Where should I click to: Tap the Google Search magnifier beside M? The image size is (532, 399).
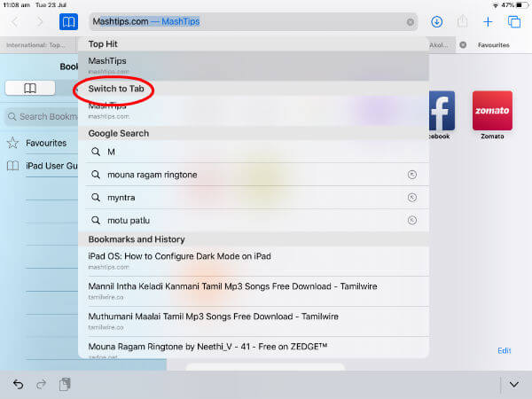tap(96, 152)
